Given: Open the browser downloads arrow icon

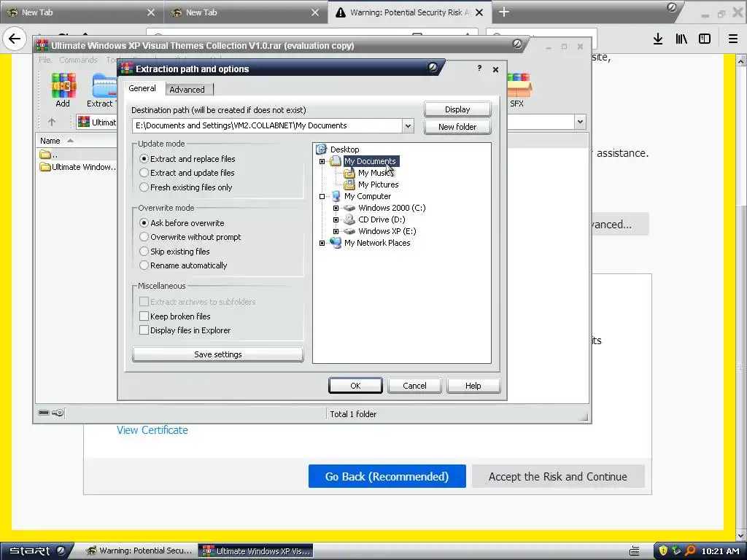Looking at the screenshot, I should pos(658,39).
